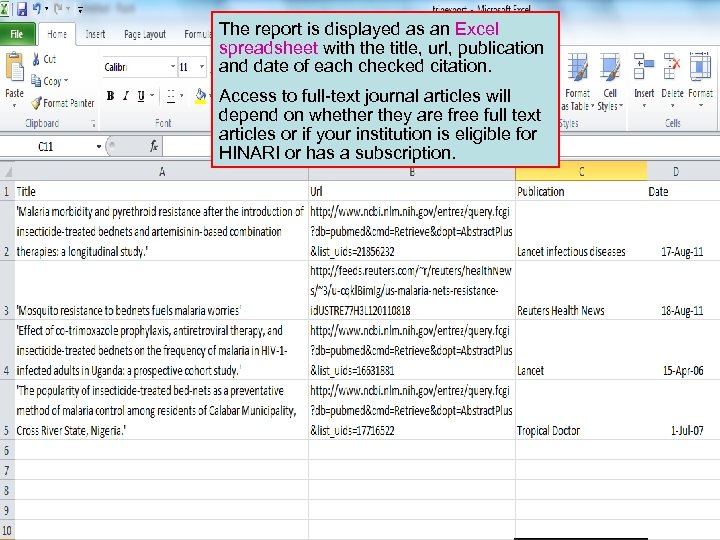Select date cell '1-Jul-07'
Screen dimensions: 720x540
676,410
